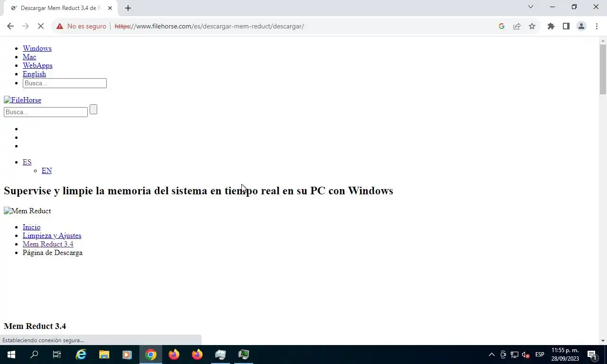Viewport: 607px width, 364px height.
Task: Open the Chrome profile avatar
Action: pos(581,26)
